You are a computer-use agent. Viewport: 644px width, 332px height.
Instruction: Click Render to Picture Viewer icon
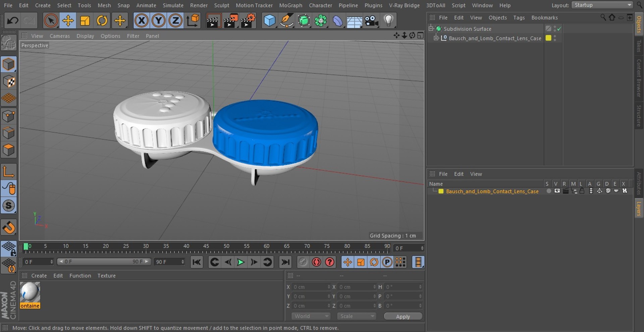(x=231, y=21)
